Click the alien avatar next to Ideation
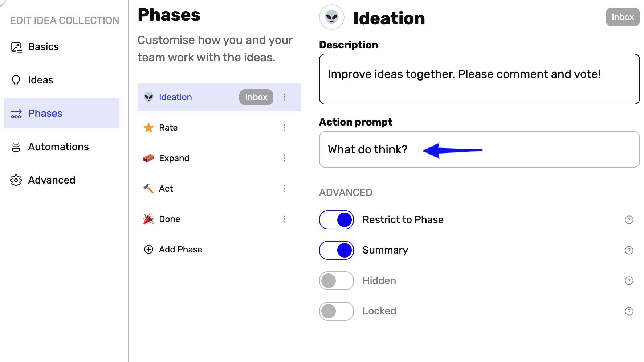 click(331, 17)
